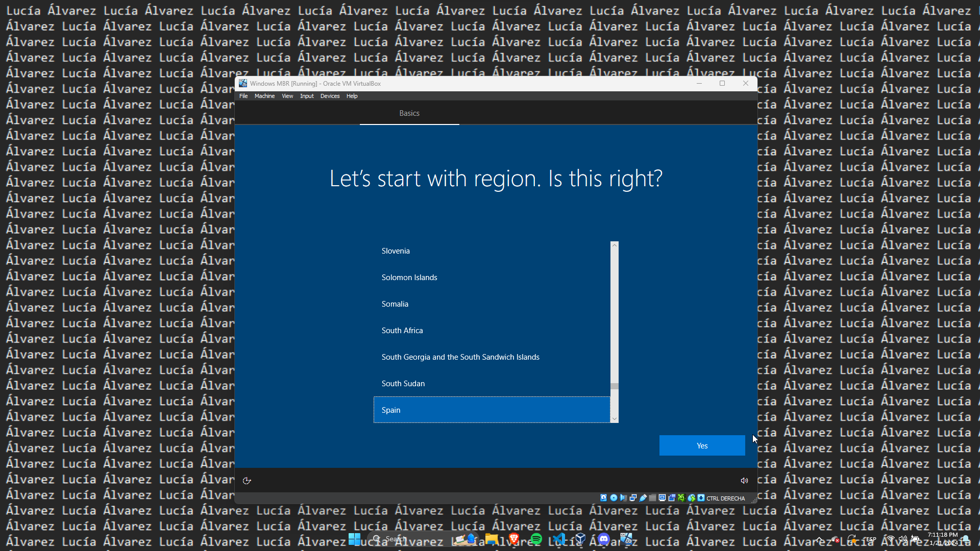The image size is (980, 551).
Task: Select South Africa in region list
Action: tap(402, 331)
